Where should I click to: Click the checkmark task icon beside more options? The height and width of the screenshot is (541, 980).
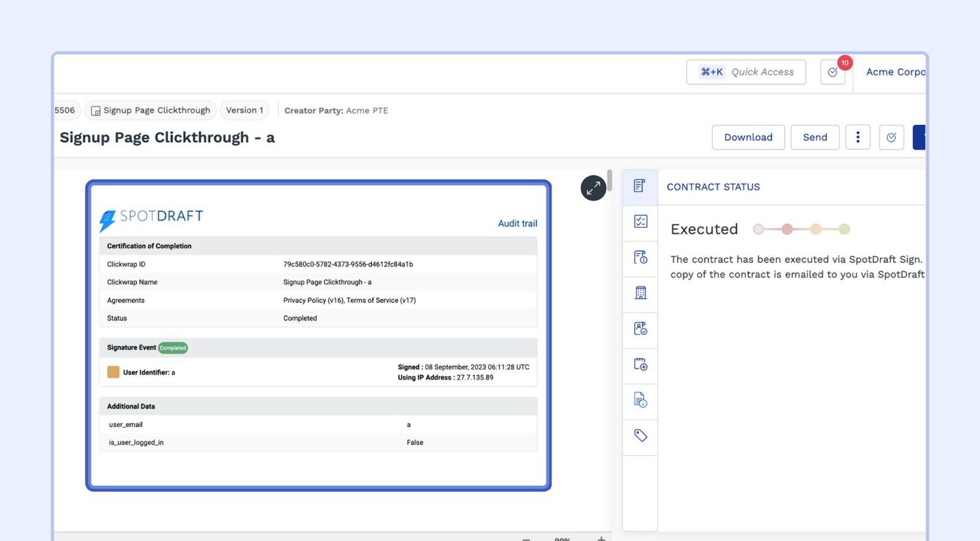click(891, 137)
